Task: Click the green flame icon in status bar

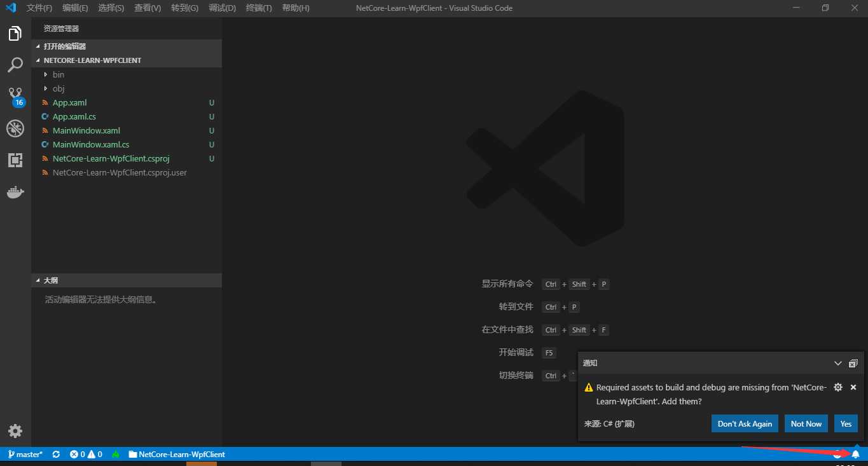Action: click(116, 455)
